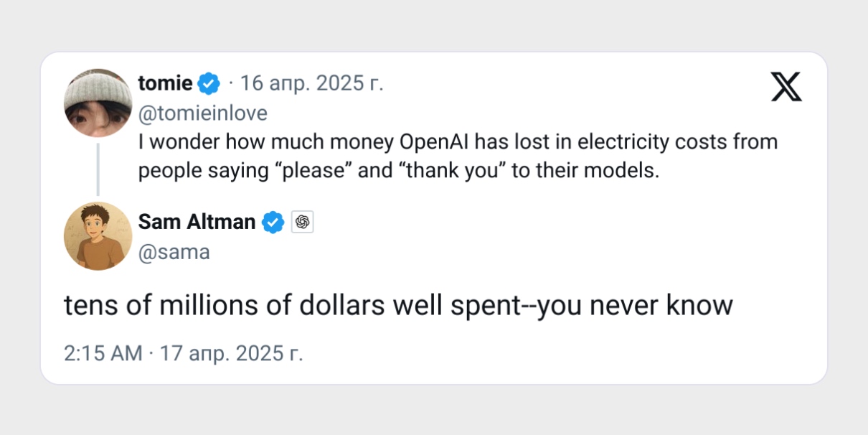Open tomie's profile via the @tomieinlove handle
The image size is (868, 435).
(202, 113)
